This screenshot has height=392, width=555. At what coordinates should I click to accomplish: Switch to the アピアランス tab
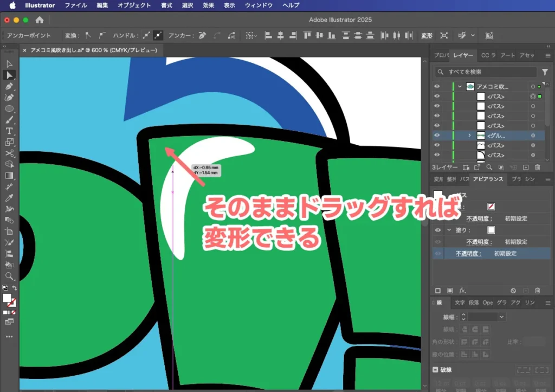click(488, 179)
